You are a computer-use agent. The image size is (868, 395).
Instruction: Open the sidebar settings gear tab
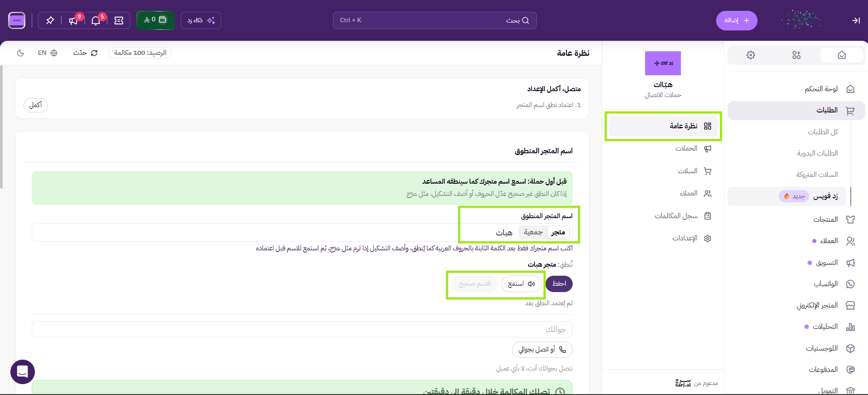tap(751, 55)
